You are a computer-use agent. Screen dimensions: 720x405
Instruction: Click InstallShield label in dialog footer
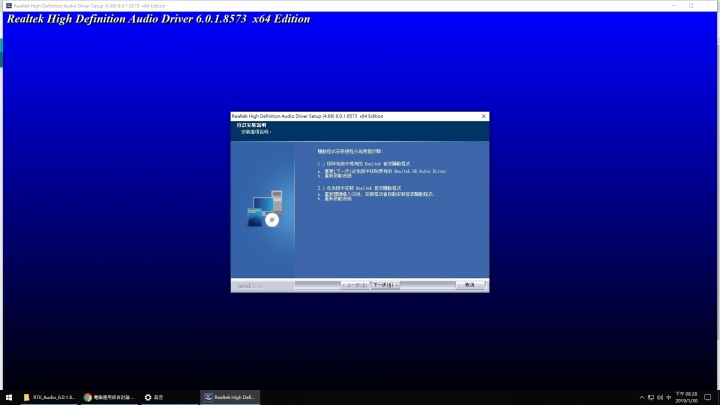click(x=250, y=286)
